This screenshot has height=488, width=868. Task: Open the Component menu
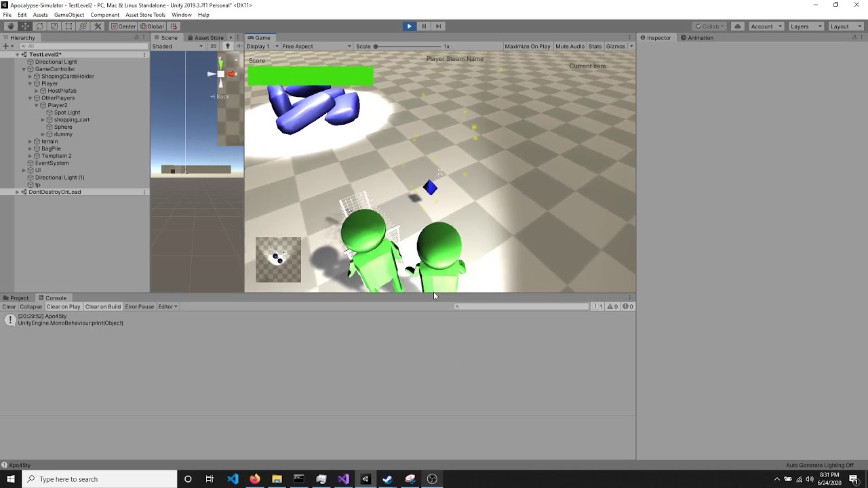[104, 15]
